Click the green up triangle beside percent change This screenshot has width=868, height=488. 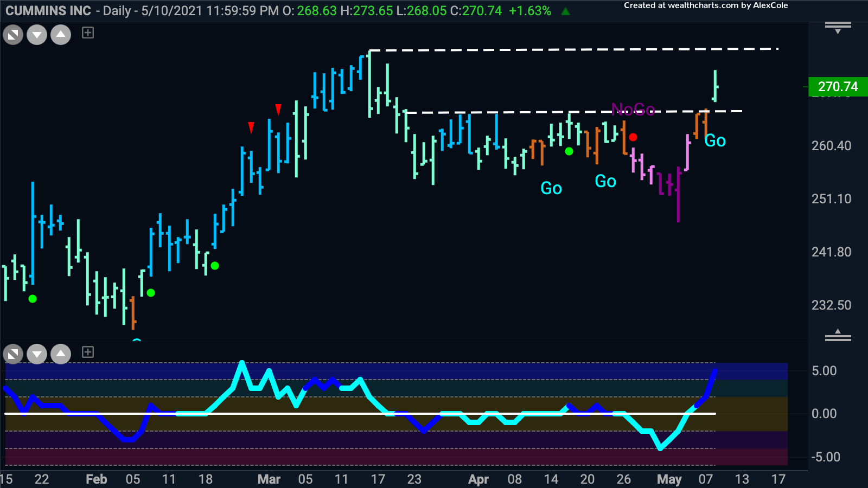tap(565, 11)
